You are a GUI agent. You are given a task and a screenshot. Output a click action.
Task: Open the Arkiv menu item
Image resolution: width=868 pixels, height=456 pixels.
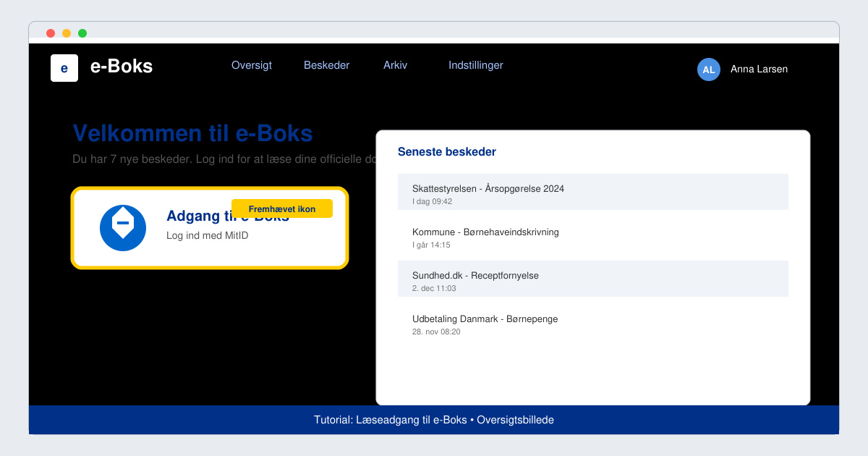tap(396, 65)
